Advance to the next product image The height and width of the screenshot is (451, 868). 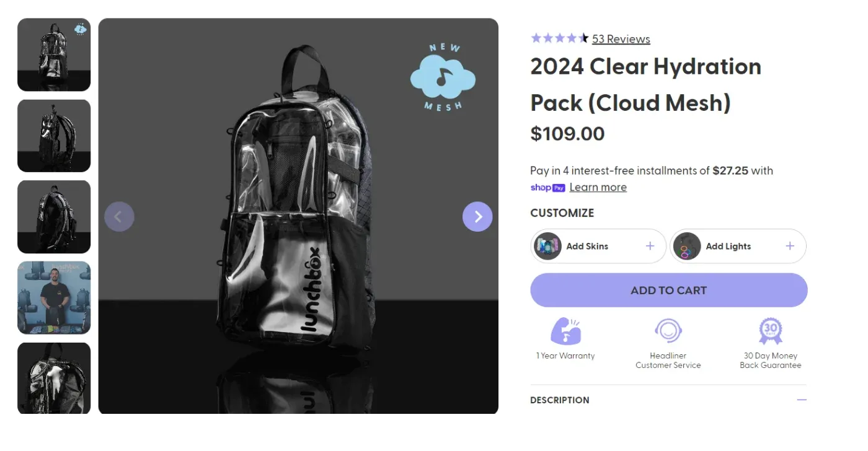click(477, 216)
